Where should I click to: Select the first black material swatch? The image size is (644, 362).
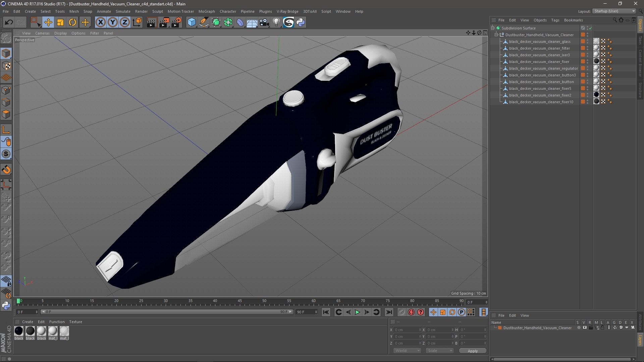coord(19,331)
